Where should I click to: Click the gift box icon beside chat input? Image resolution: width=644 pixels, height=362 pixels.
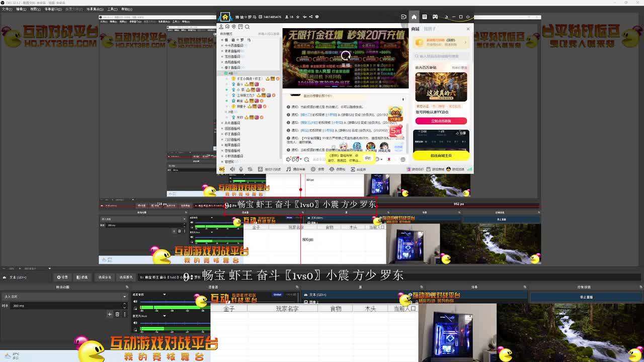pyautogui.click(x=403, y=159)
